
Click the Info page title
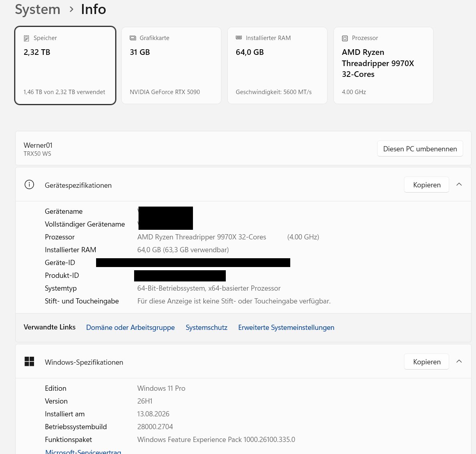94,10
